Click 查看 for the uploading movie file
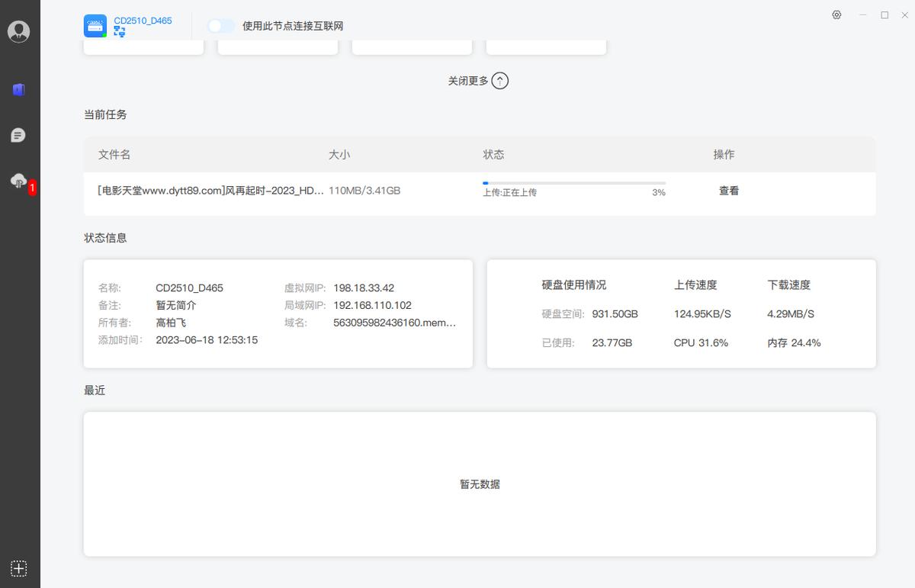915x588 pixels. click(x=728, y=190)
